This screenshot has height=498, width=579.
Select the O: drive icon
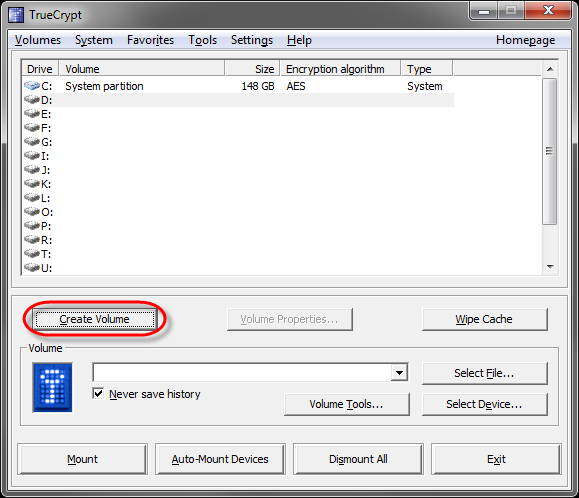(32, 212)
